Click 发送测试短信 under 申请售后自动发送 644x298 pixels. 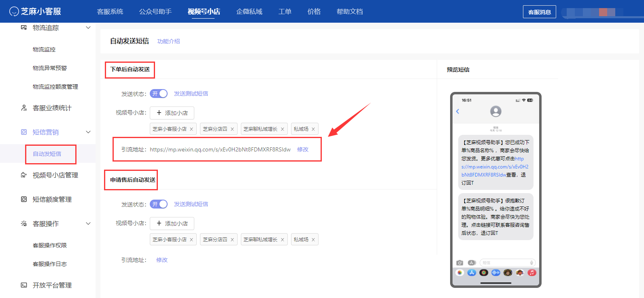point(191,204)
